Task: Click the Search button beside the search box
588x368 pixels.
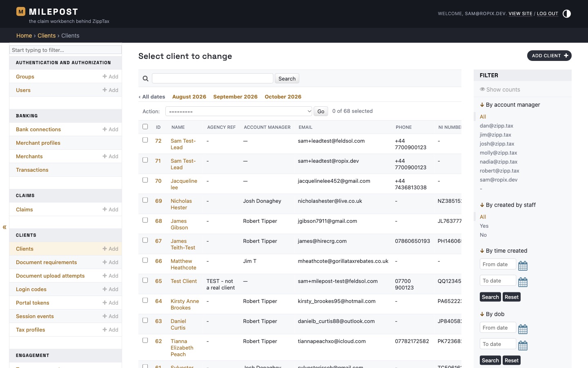Action: pos(287,79)
